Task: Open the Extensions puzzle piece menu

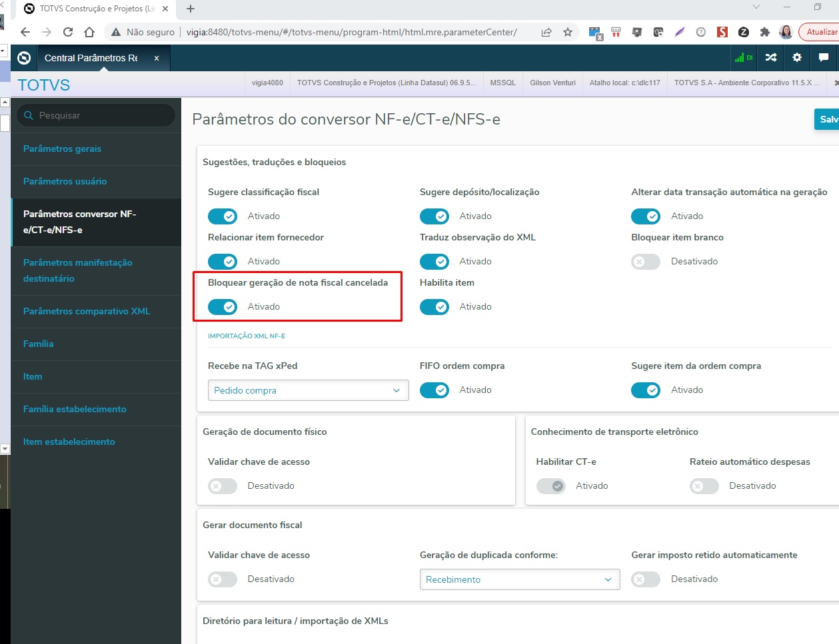Action: point(765,32)
